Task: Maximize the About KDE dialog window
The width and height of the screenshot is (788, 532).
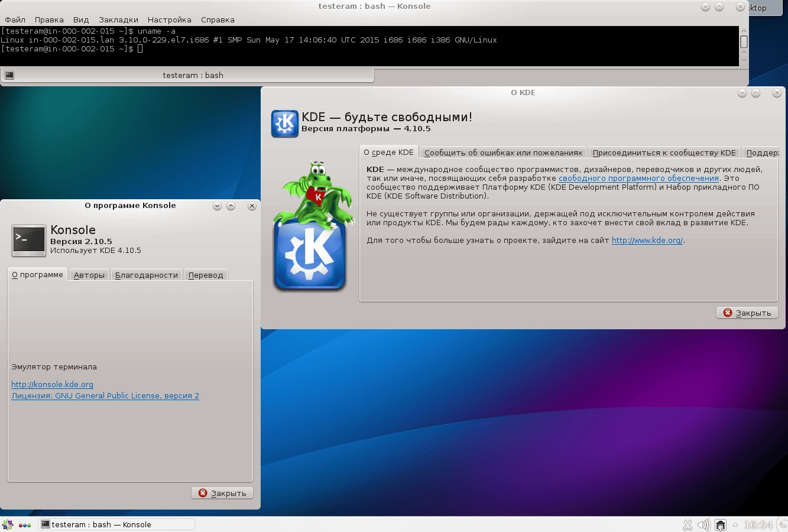Action: point(755,93)
